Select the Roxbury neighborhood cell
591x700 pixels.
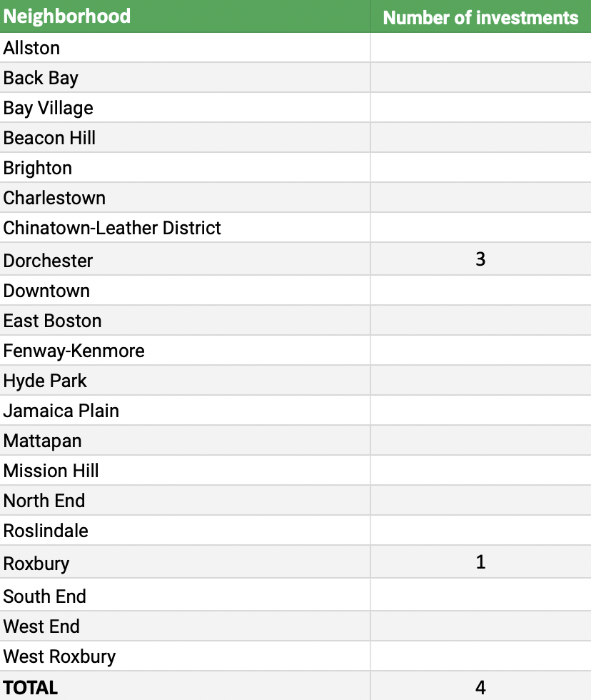tap(36, 563)
